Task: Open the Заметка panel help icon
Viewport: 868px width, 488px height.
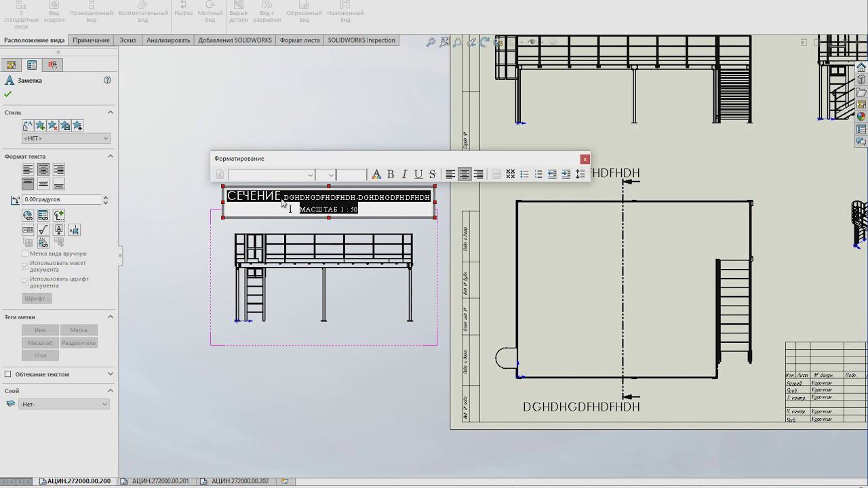Action: 107,80
